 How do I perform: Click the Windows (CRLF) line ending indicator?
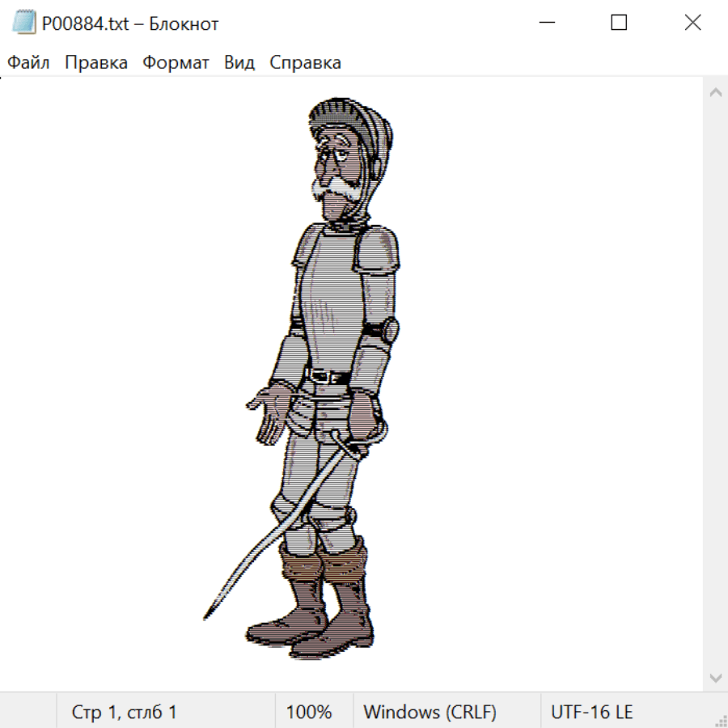[x=430, y=712]
